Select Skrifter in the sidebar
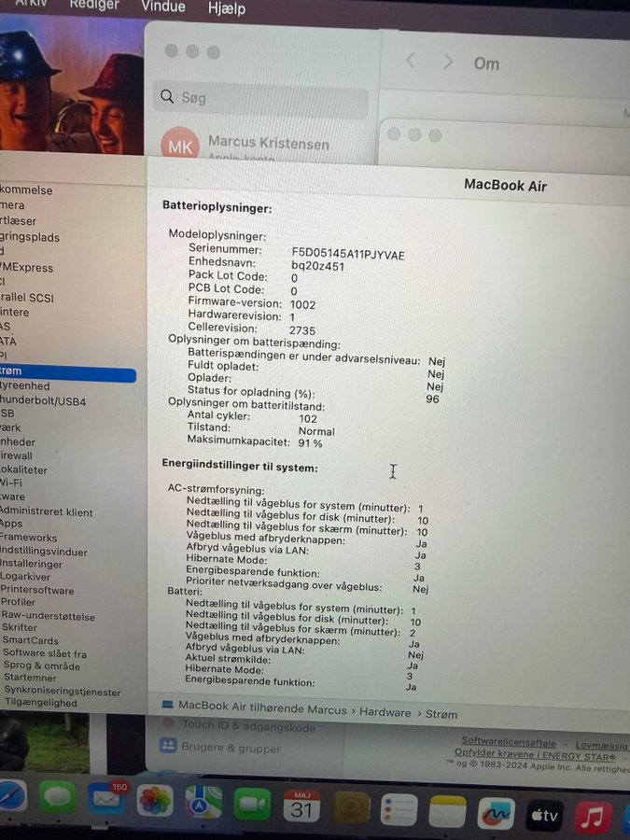This screenshot has width=630, height=840. click(x=20, y=627)
